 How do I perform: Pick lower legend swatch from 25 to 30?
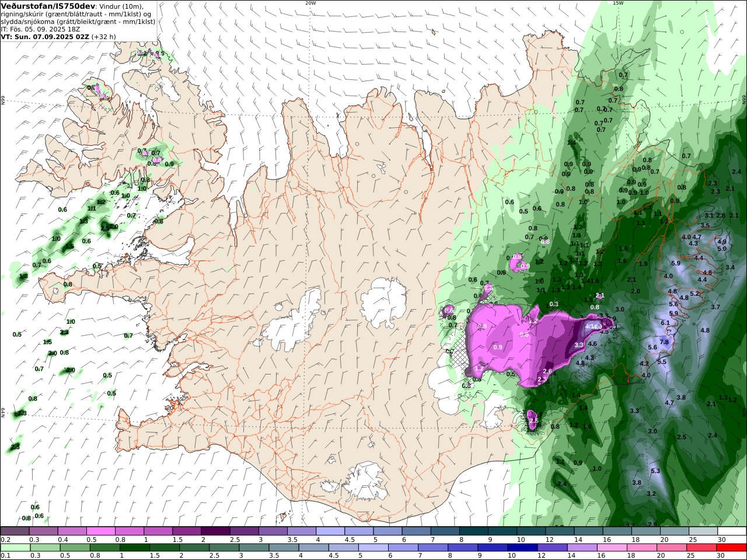coord(702,548)
